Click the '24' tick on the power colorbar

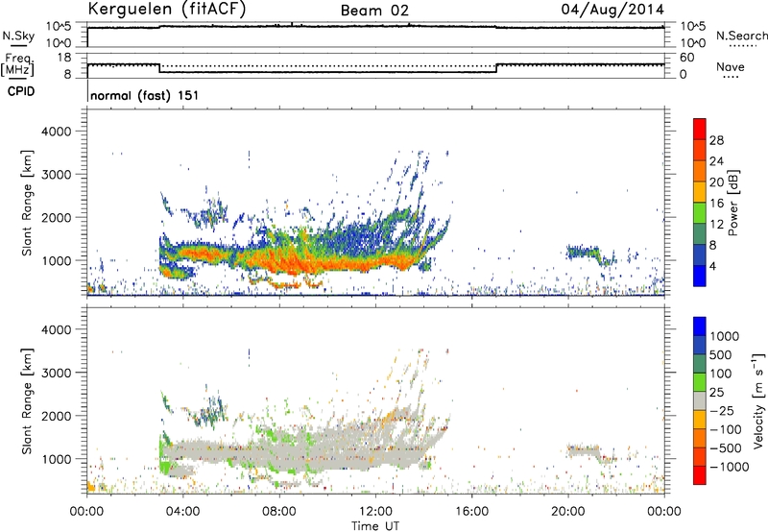[x=716, y=161]
